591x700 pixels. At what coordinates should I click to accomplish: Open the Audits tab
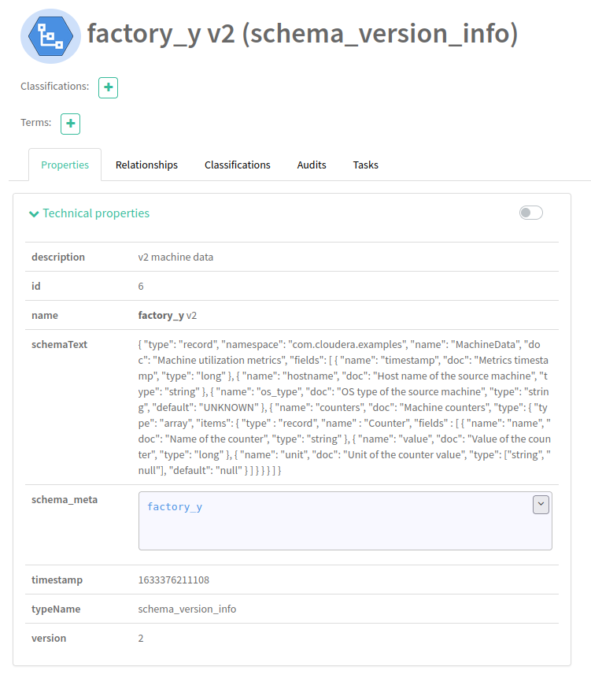click(312, 165)
